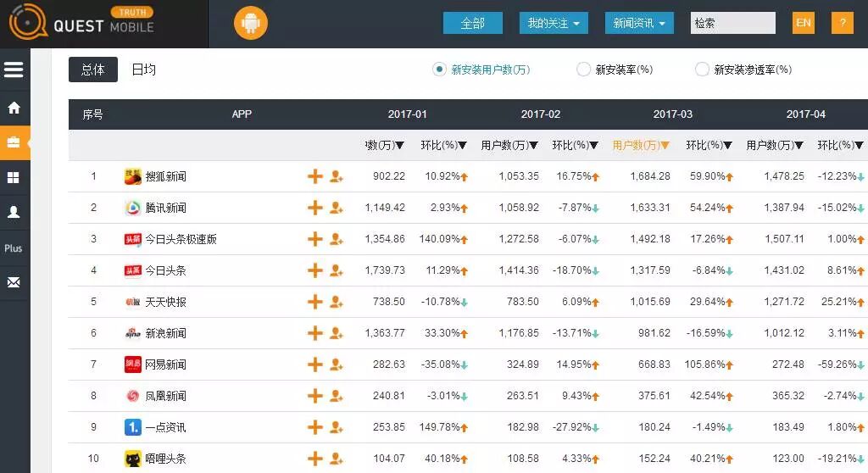Click the follow user icon for 天天快报
868x473 pixels.
[x=336, y=302]
